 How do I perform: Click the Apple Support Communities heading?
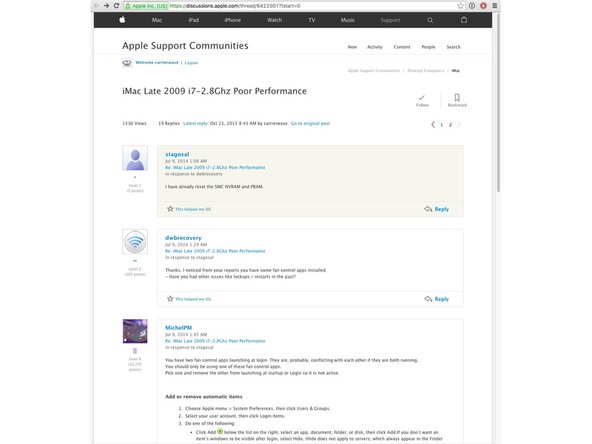pyautogui.click(x=185, y=46)
